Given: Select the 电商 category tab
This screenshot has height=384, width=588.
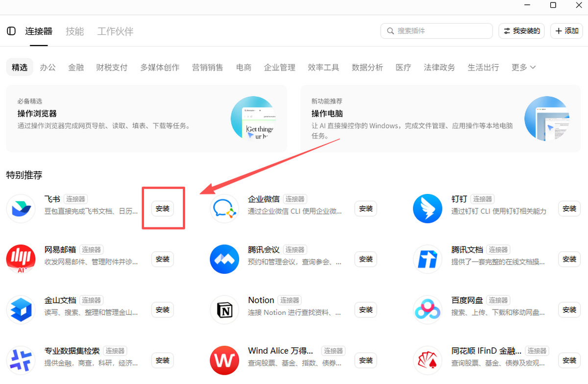Looking at the screenshot, I should [x=244, y=68].
